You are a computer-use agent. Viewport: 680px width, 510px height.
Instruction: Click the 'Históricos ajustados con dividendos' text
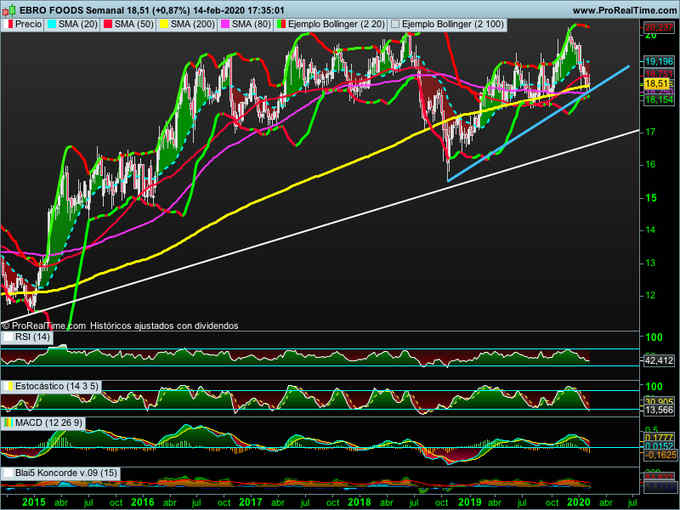164,326
